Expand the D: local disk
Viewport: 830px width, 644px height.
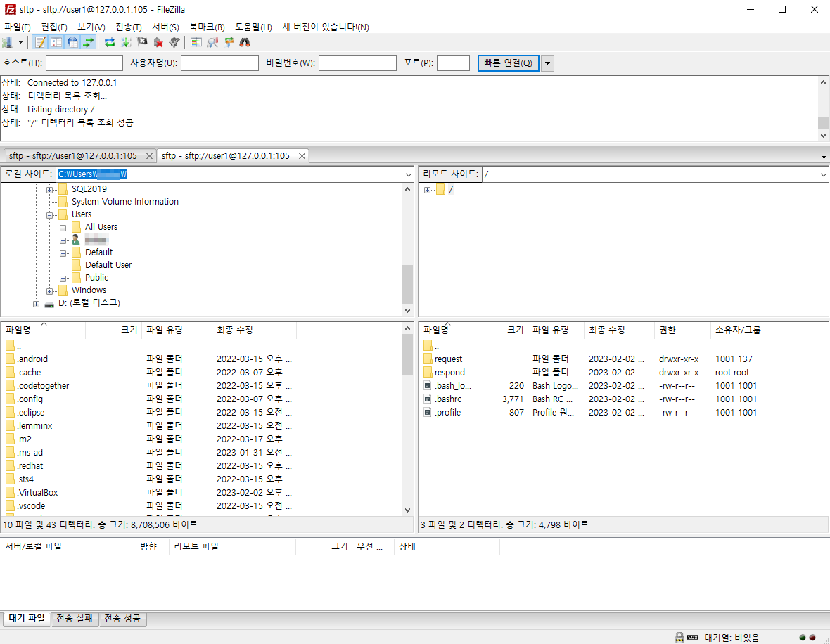[36, 304]
